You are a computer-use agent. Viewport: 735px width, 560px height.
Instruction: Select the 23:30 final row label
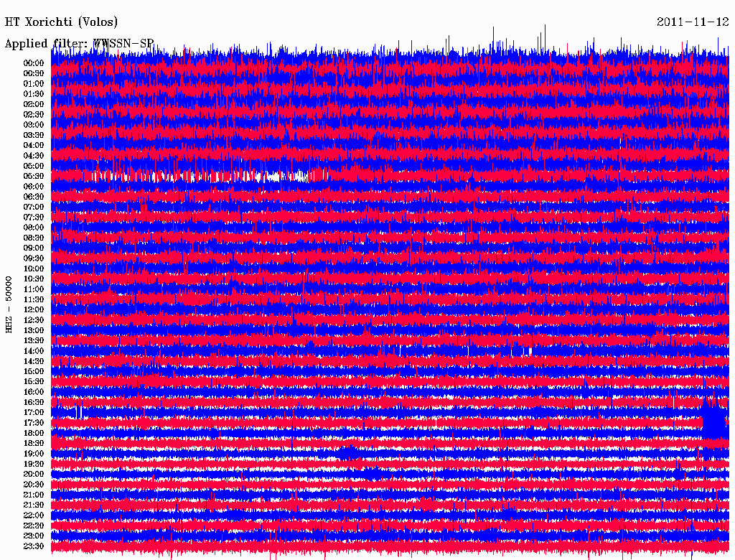pos(34,546)
